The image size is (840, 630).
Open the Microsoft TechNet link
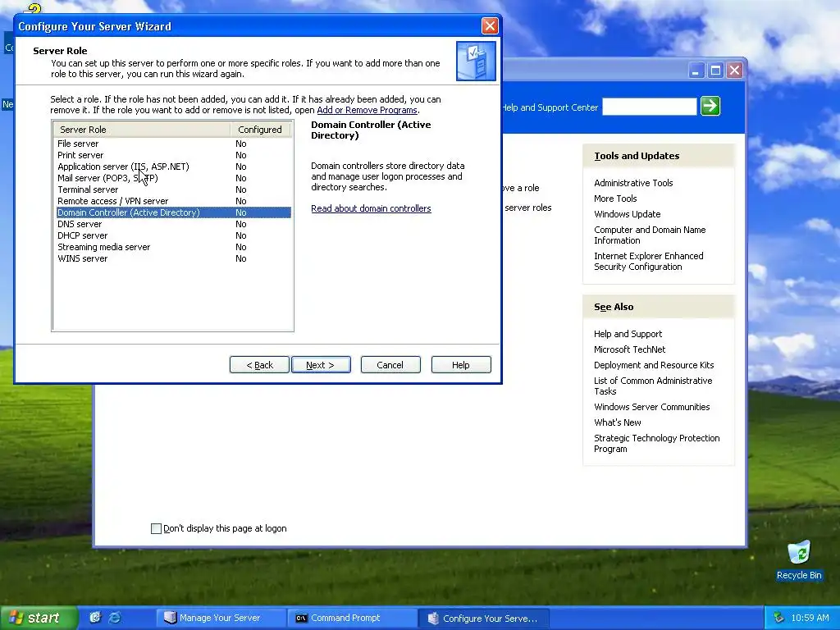coord(629,349)
